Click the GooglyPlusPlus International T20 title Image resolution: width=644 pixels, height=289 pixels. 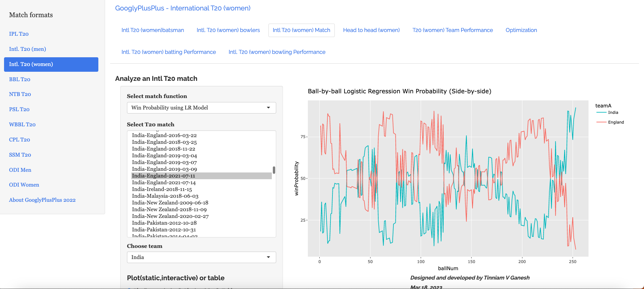coord(183,8)
